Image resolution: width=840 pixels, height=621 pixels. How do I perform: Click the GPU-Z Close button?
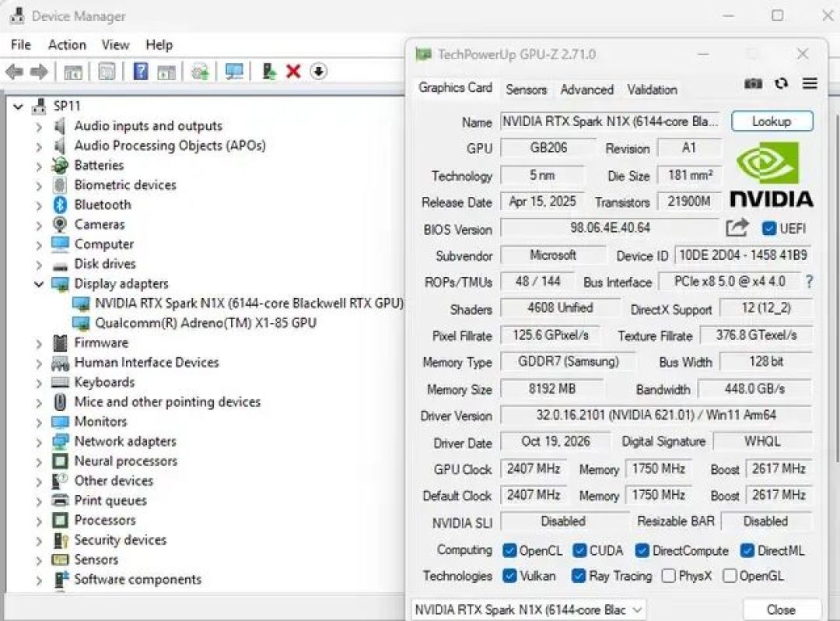[x=781, y=610]
